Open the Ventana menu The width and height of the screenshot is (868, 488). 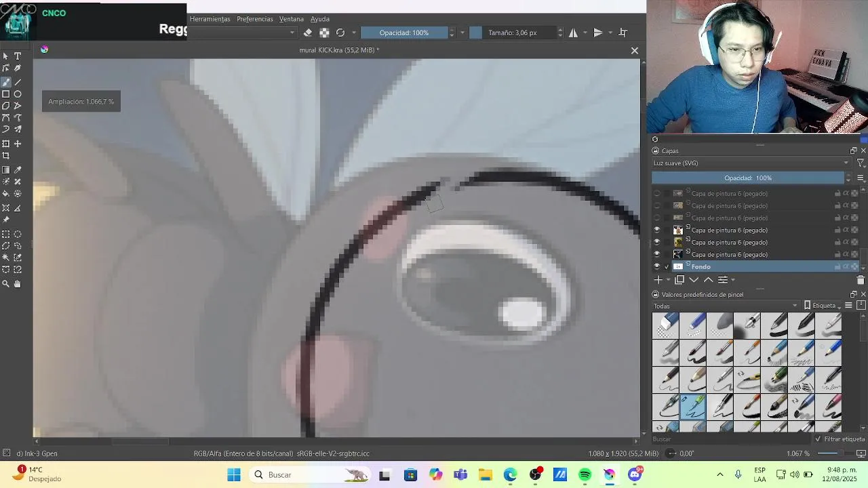292,19
